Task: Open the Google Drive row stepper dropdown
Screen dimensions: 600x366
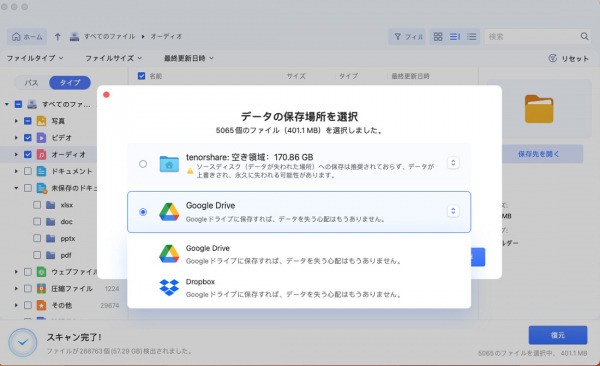Action: pyautogui.click(x=453, y=211)
